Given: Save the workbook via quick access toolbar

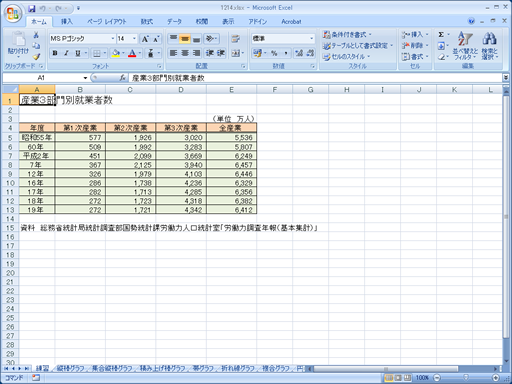Looking at the screenshot, I should click(x=32, y=9).
